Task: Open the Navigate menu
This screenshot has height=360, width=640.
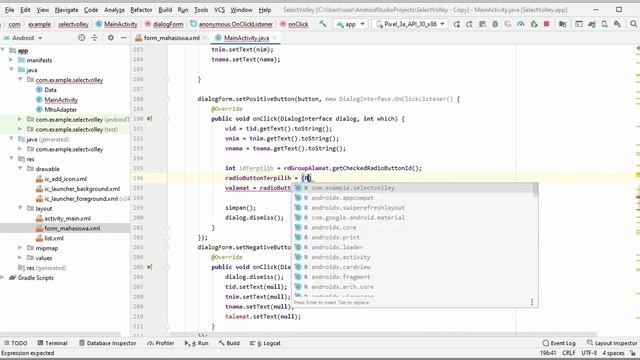Action: pyautogui.click(x=66, y=10)
